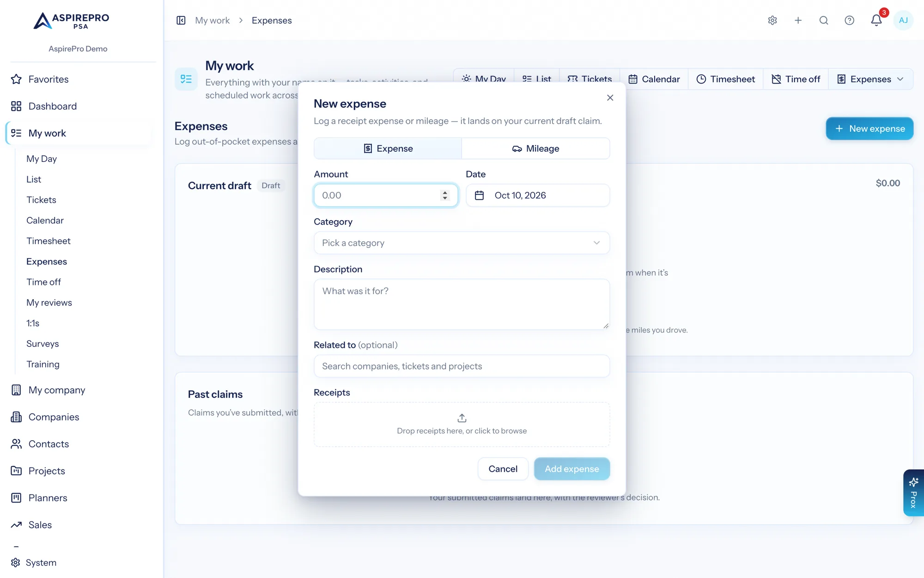Screen dimensions: 924x578
Task: Switch to the Timesheet tab
Action: 725,79
